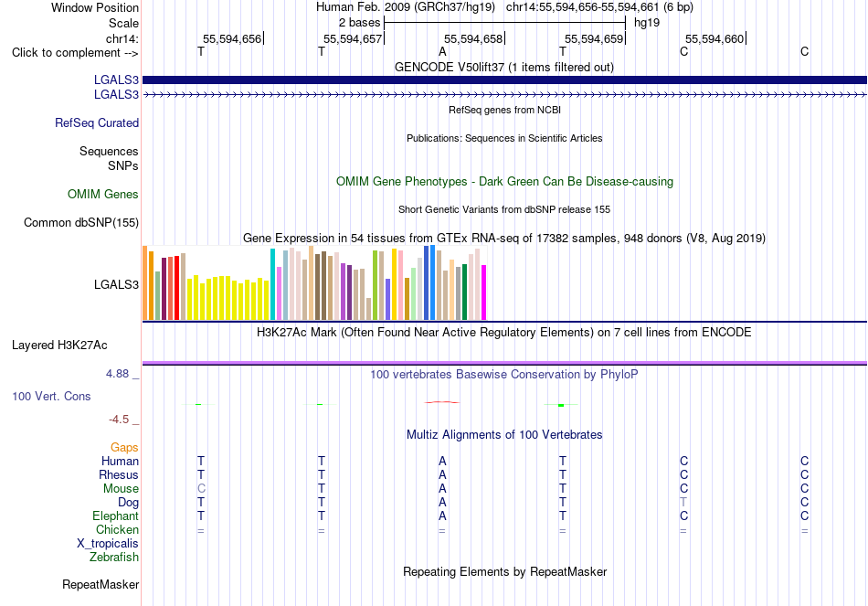Click the Dog species label
Screen dimensions: 868x606
click(129, 503)
